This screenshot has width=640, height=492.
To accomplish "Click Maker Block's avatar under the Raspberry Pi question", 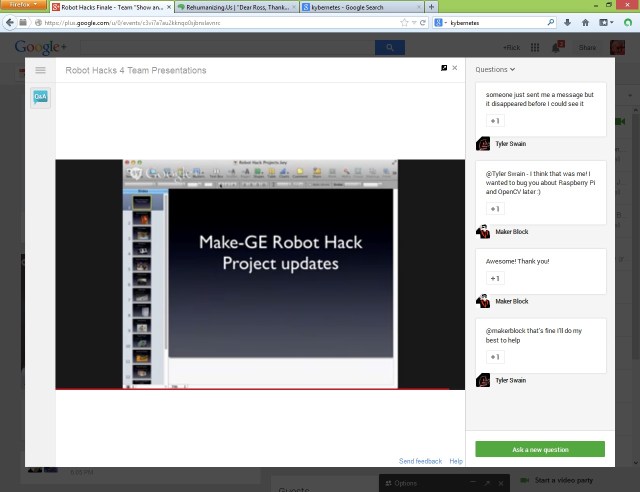I will point(483,231).
